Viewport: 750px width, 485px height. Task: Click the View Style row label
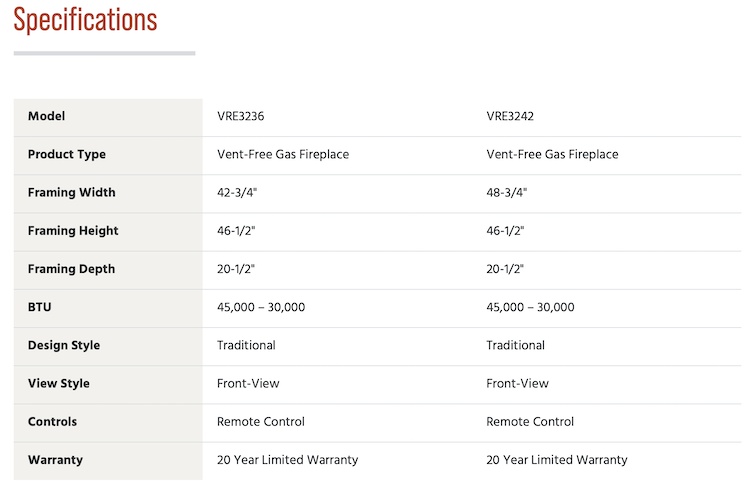point(59,383)
